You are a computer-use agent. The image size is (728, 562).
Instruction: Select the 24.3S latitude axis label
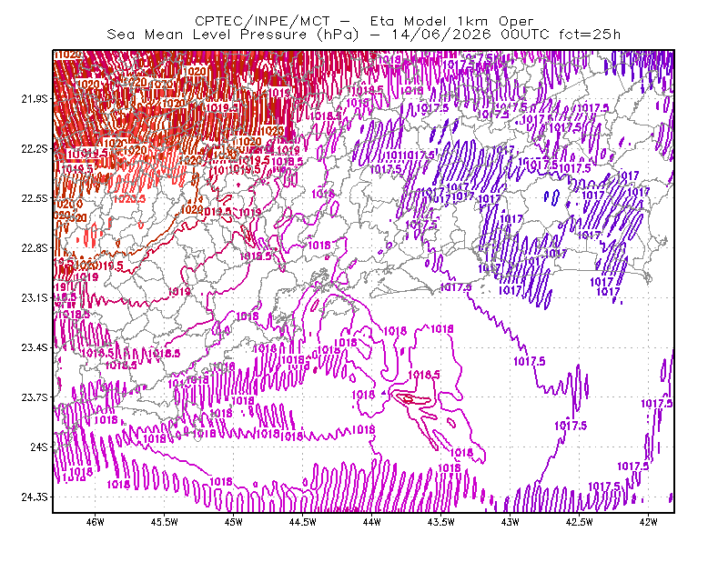point(35,497)
